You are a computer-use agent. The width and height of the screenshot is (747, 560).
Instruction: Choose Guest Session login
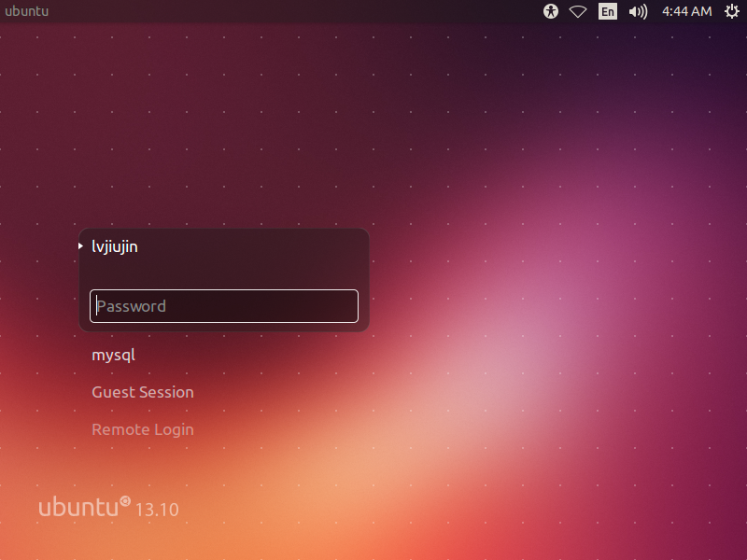click(x=143, y=392)
